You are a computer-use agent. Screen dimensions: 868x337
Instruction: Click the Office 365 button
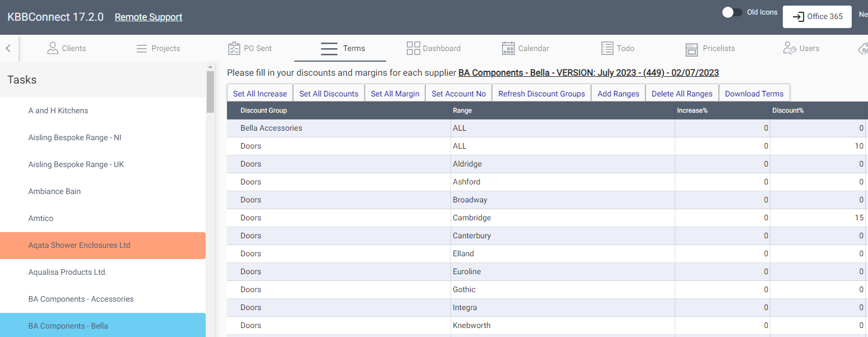pyautogui.click(x=817, y=17)
